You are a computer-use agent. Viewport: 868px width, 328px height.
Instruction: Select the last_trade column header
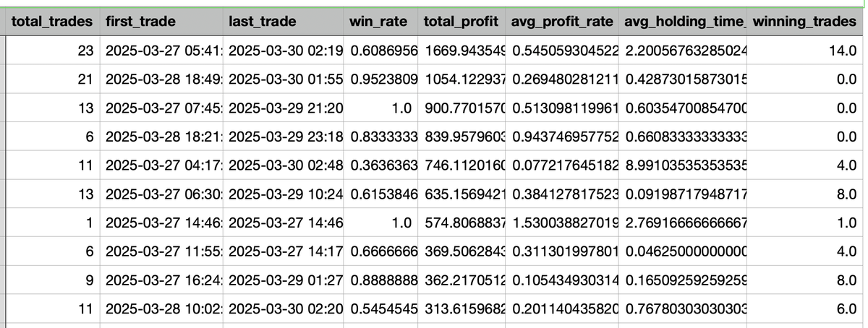(x=283, y=22)
